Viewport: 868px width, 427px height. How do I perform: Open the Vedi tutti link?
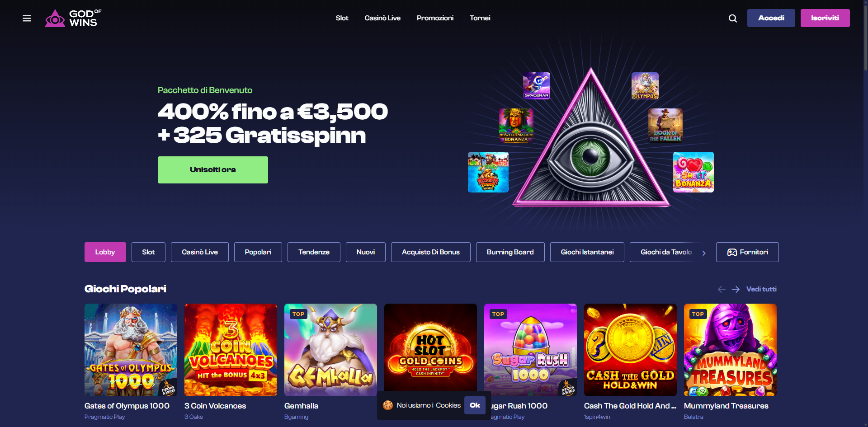point(761,289)
